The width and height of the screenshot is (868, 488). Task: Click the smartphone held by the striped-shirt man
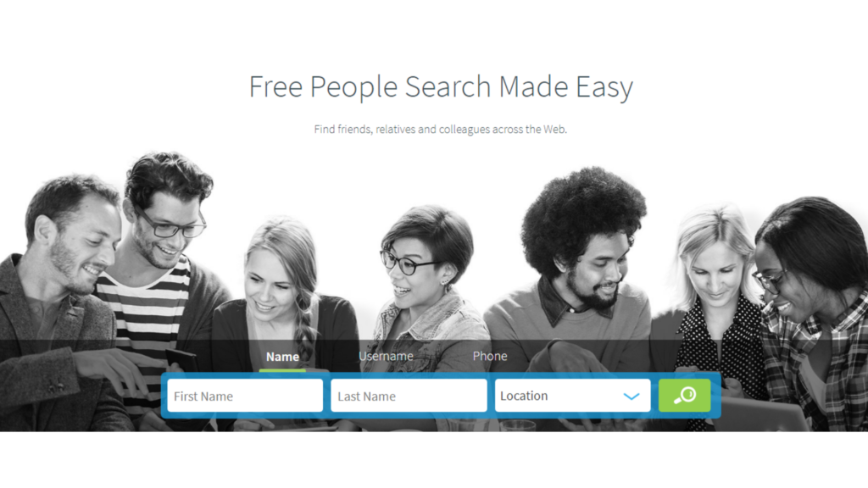(x=181, y=360)
